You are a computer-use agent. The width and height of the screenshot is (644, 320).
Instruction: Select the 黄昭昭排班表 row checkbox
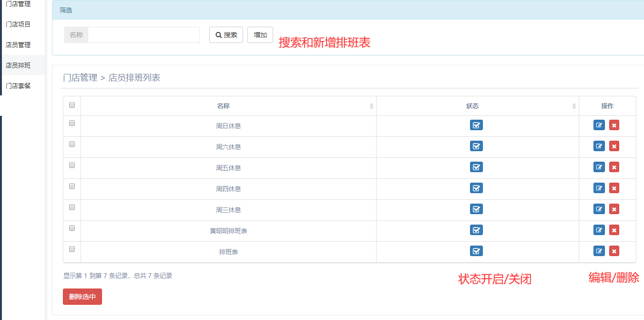72,228
